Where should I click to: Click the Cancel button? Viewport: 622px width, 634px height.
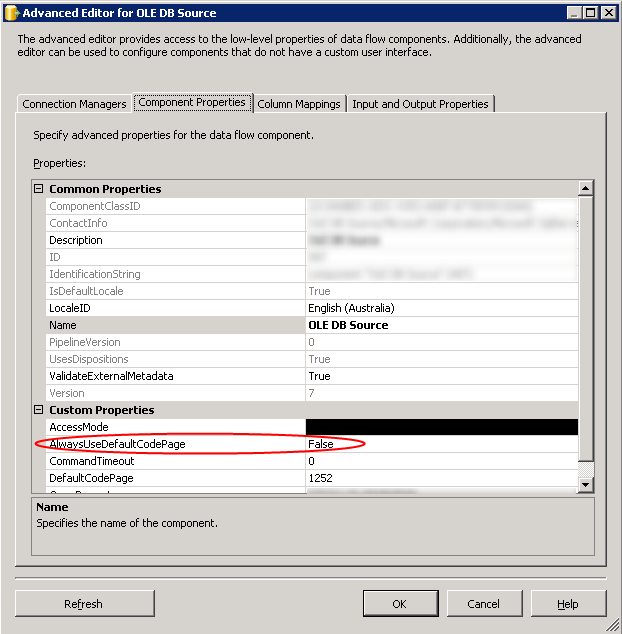(x=484, y=604)
